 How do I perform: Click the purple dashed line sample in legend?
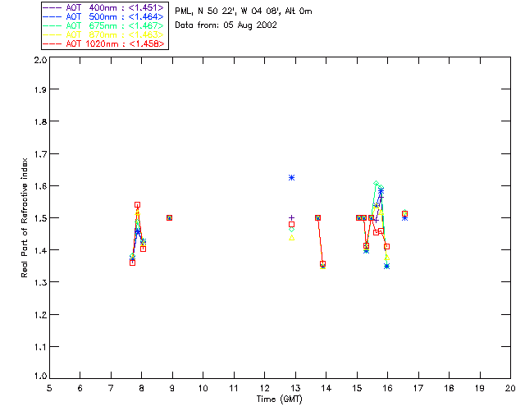(52, 7)
